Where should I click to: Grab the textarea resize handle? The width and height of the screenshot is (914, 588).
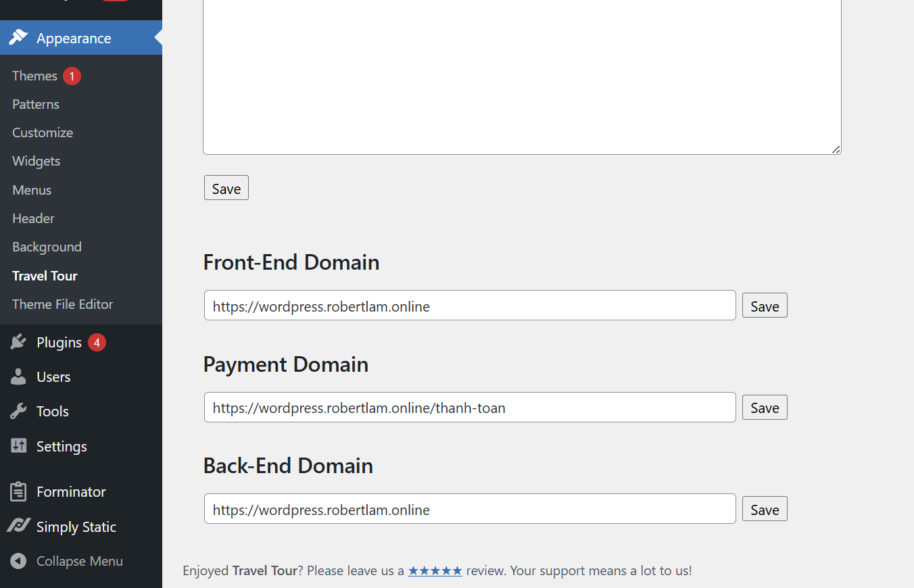coord(836,150)
